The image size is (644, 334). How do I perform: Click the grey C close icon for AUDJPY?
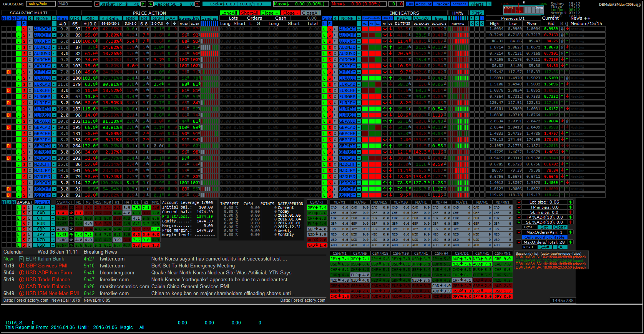click(30, 41)
